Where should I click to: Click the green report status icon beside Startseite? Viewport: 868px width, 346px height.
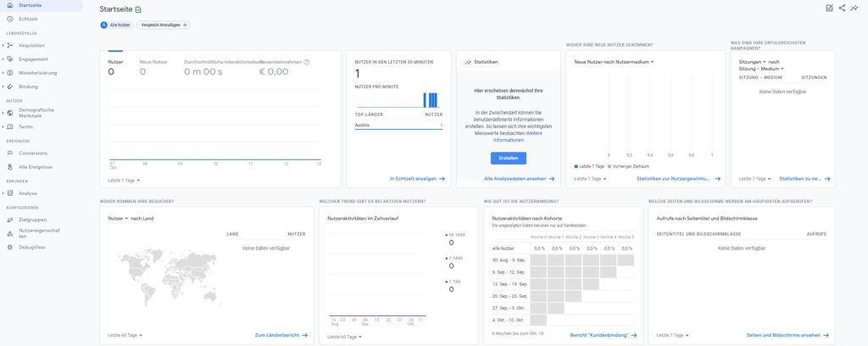coord(138,10)
